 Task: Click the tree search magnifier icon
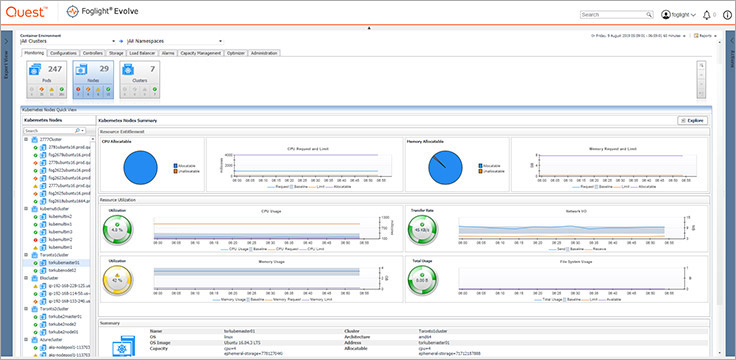tap(77, 130)
